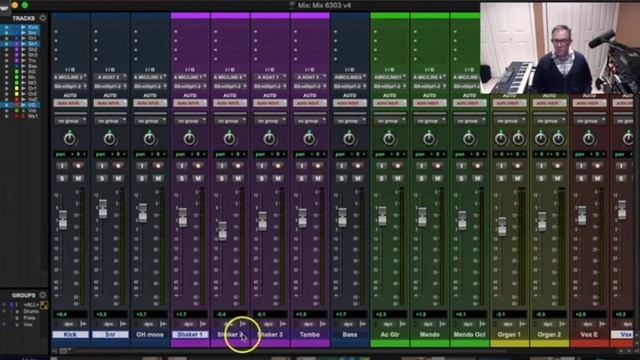Arm record enable on the Mando track
The width and height of the screenshot is (640, 360).
click(438, 166)
